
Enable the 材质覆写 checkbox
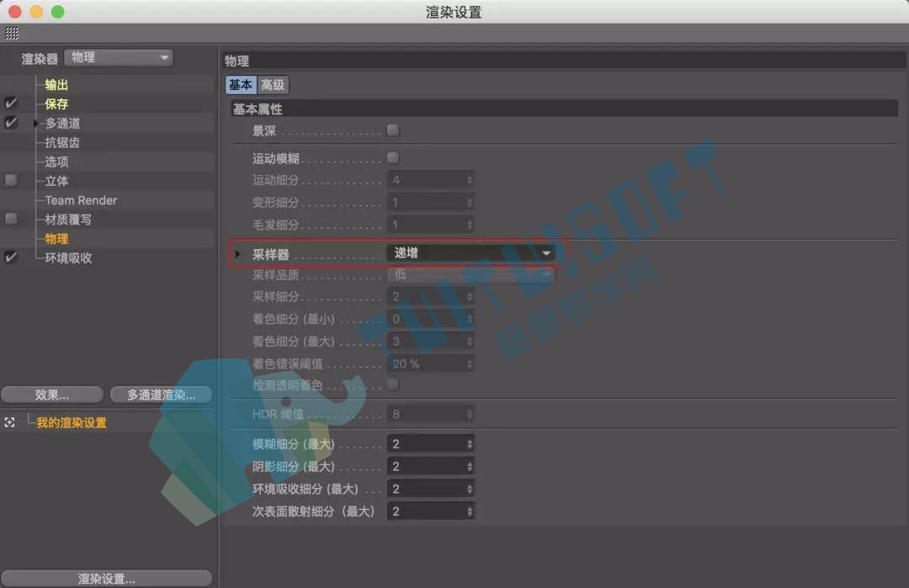(x=11, y=219)
